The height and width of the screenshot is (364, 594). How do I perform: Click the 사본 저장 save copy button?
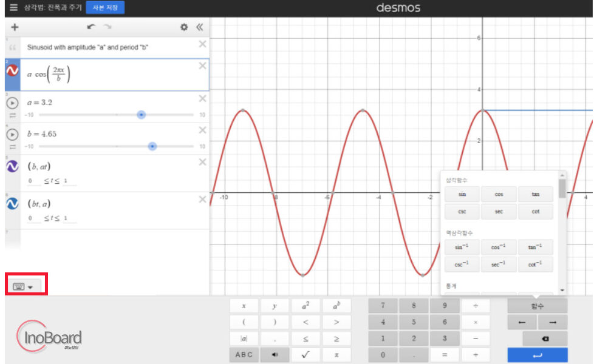point(105,7)
